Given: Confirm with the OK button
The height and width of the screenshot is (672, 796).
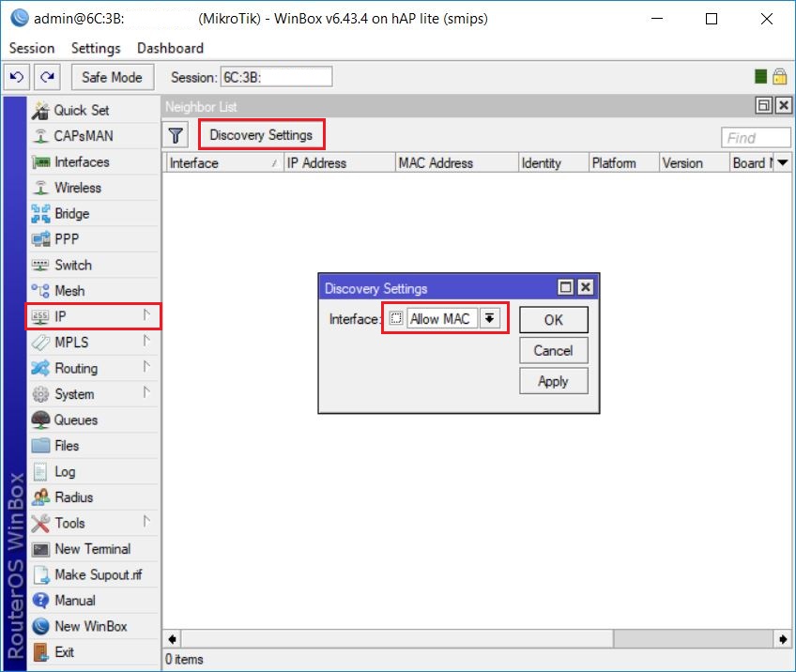Looking at the screenshot, I should click(x=553, y=320).
